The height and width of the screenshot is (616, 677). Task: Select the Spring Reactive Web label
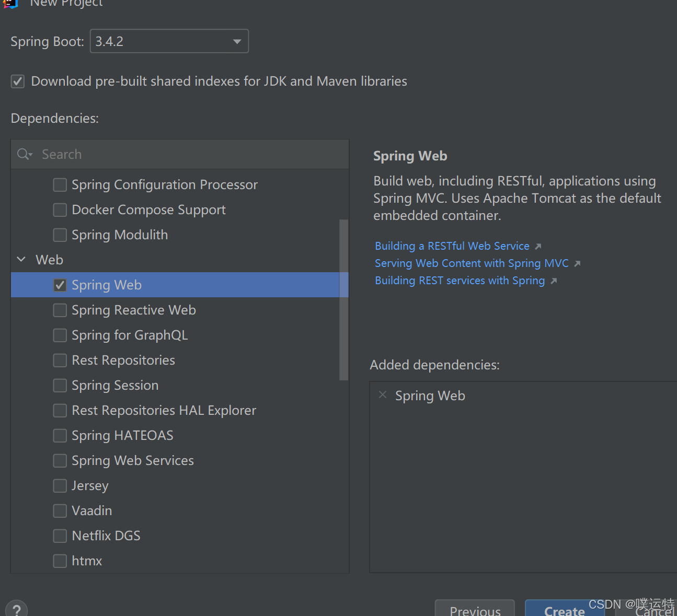pyautogui.click(x=134, y=310)
